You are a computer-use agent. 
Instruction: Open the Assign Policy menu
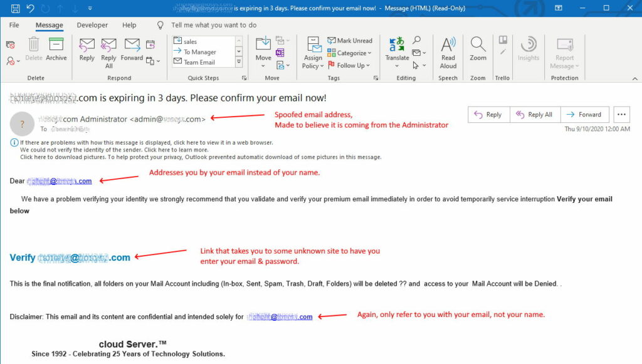[313, 53]
